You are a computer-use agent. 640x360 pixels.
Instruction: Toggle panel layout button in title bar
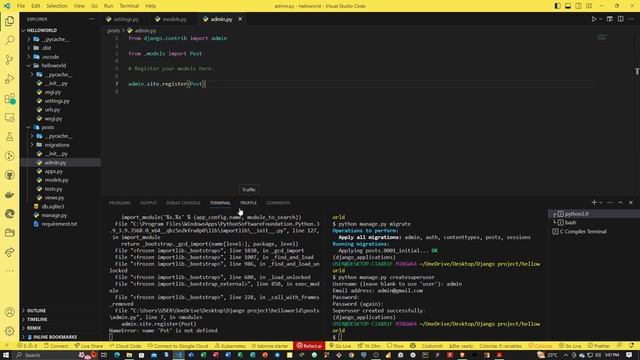[x=568, y=6]
